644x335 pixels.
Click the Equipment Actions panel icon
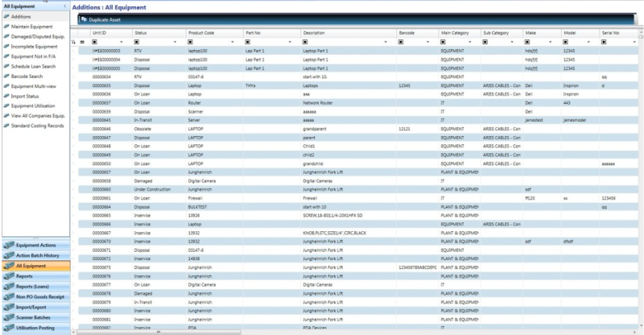pyautogui.click(x=9, y=245)
